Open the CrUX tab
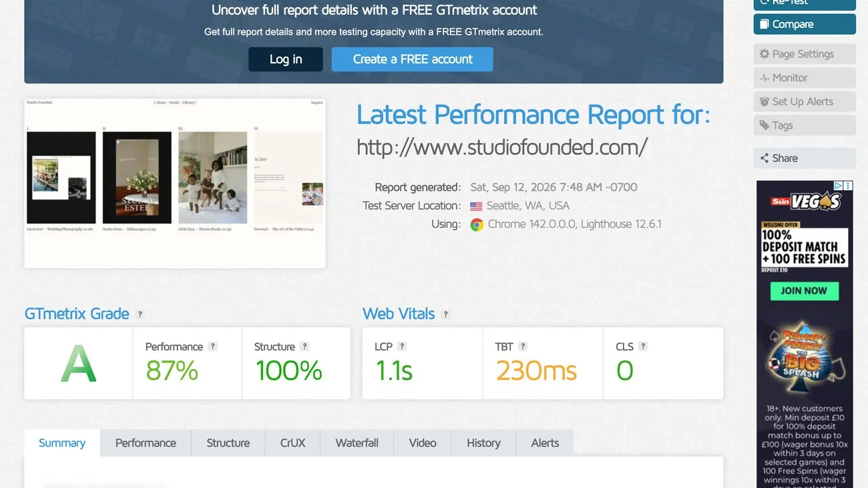This screenshot has width=868, height=488. (x=292, y=443)
